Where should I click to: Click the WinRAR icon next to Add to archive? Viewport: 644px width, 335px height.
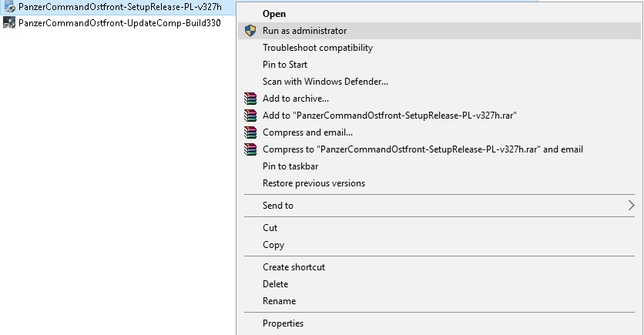tap(250, 99)
